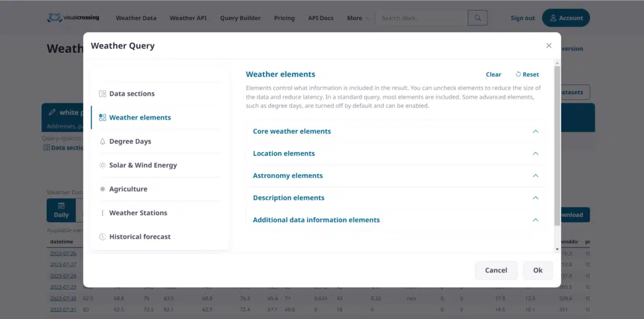Click the search magnifier icon
This screenshot has width=644, height=319.
[478, 18]
